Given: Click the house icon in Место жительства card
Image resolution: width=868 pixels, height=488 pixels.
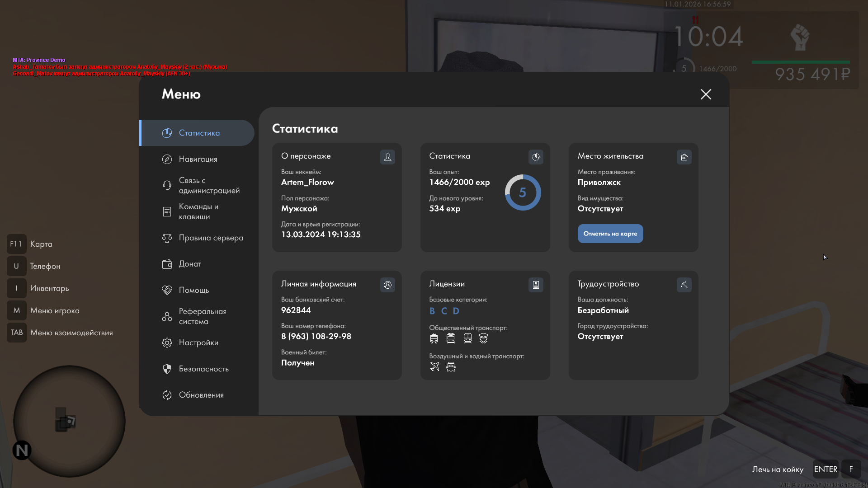Looking at the screenshot, I should tap(684, 157).
